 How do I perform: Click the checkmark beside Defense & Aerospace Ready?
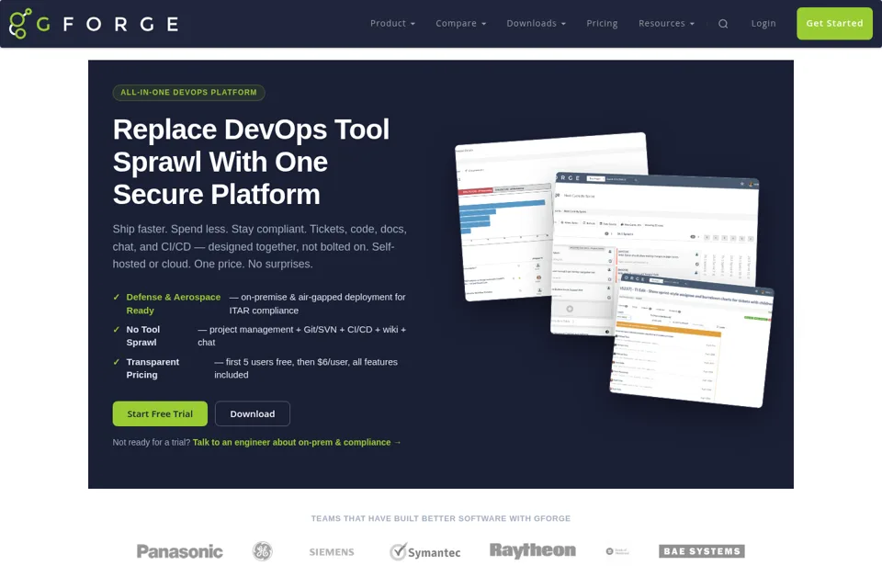(x=117, y=297)
